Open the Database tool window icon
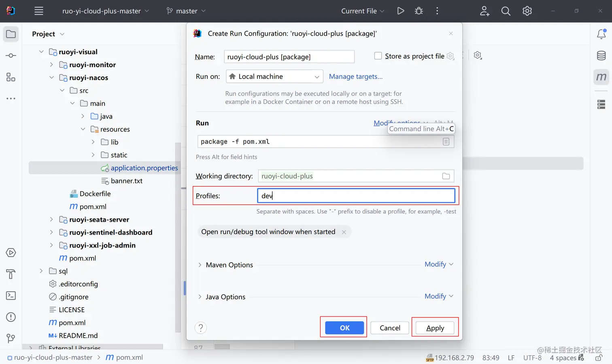 pyautogui.click(x=601, y=55)
